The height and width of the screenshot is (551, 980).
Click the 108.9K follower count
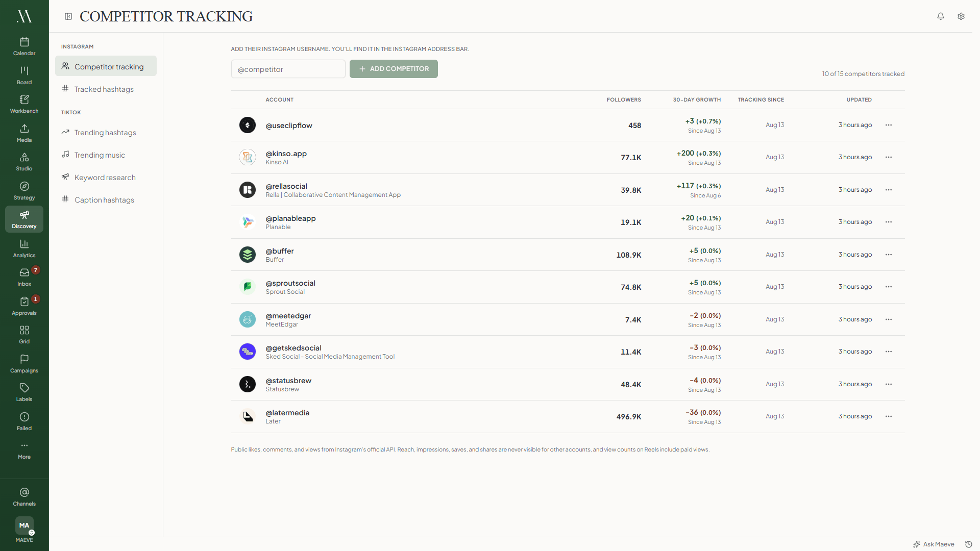tap(628, 255)
